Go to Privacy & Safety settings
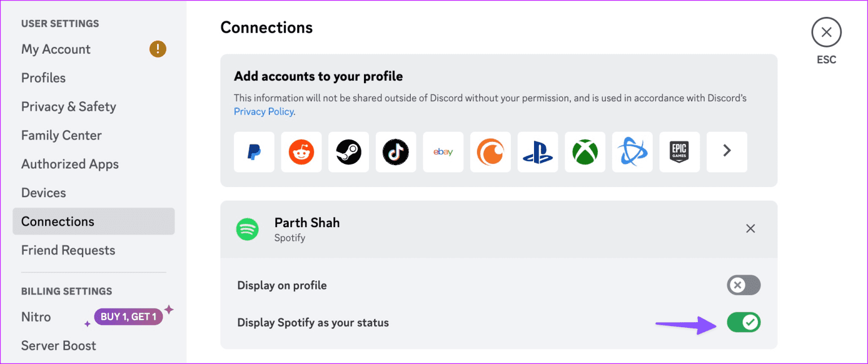The width and height of the screenshot is (868, 364). coord(68,106)
